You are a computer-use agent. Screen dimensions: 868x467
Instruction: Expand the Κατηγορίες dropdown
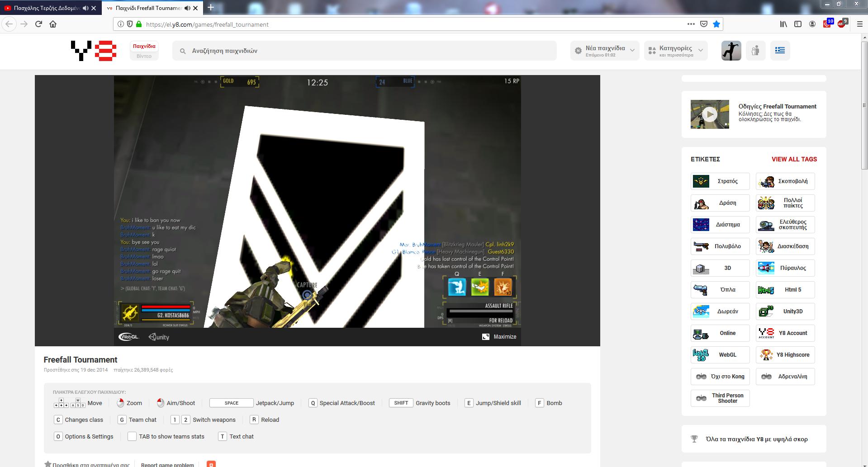click(x=676, y=51)
